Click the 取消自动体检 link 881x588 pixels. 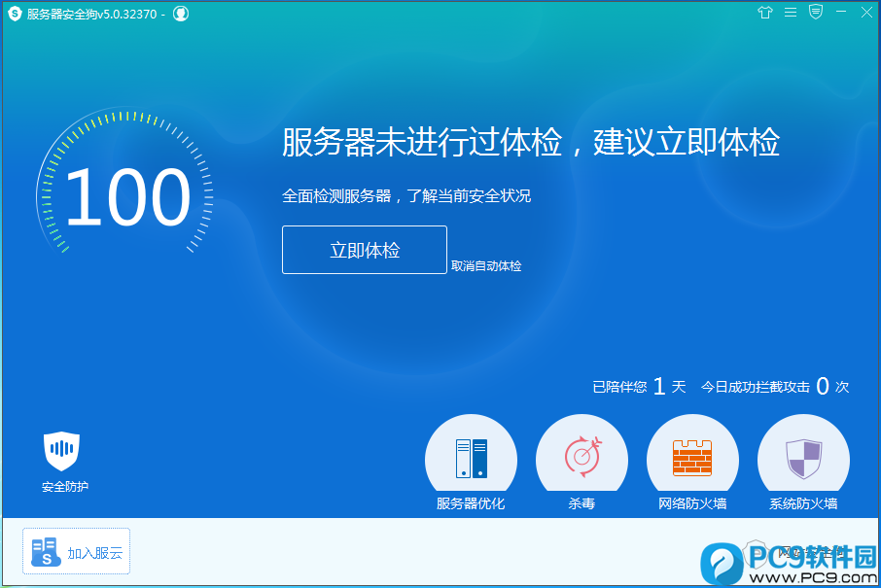pos(486,266)
